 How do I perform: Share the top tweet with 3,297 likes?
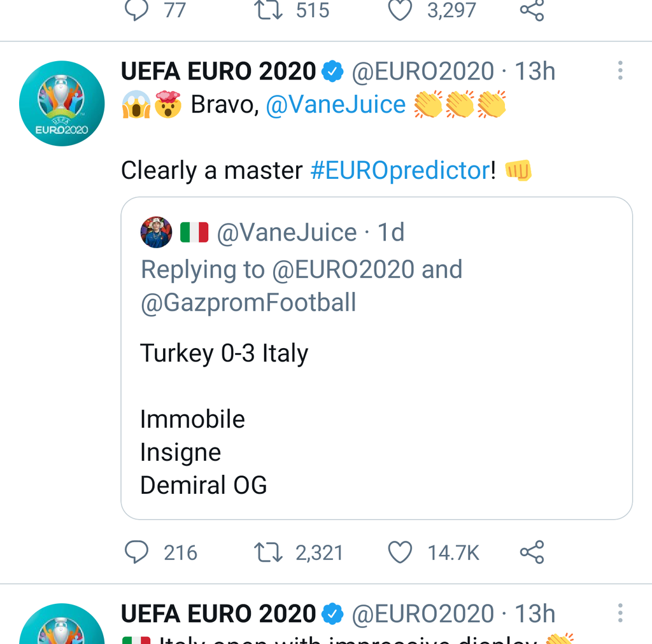[x=532, y=11]
